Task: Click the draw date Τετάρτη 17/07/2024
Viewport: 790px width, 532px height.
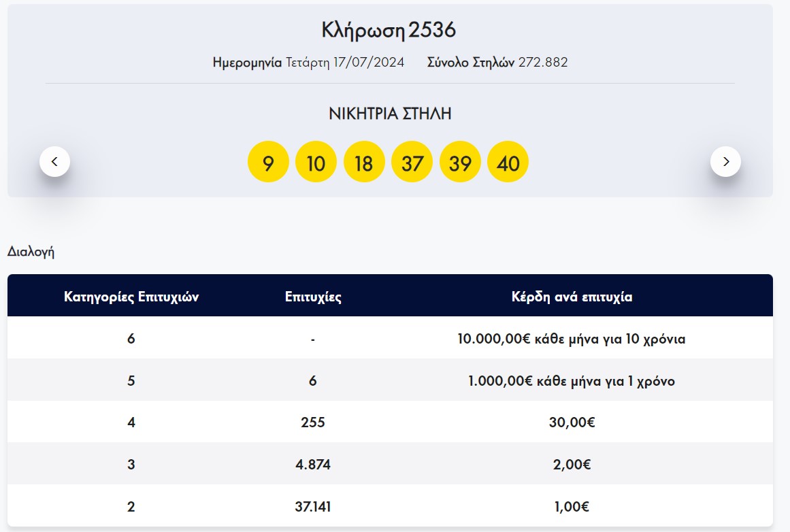Action: [x=345, y=63]
